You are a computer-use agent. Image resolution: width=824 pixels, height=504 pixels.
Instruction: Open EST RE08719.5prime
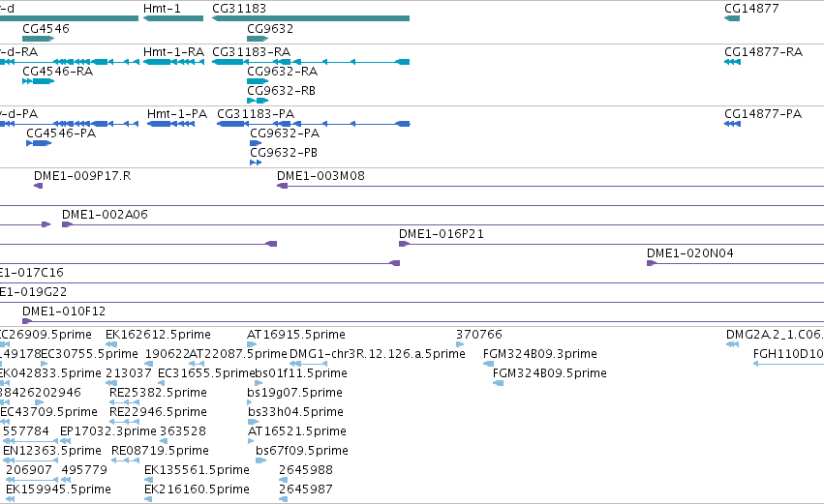[160, 451]
